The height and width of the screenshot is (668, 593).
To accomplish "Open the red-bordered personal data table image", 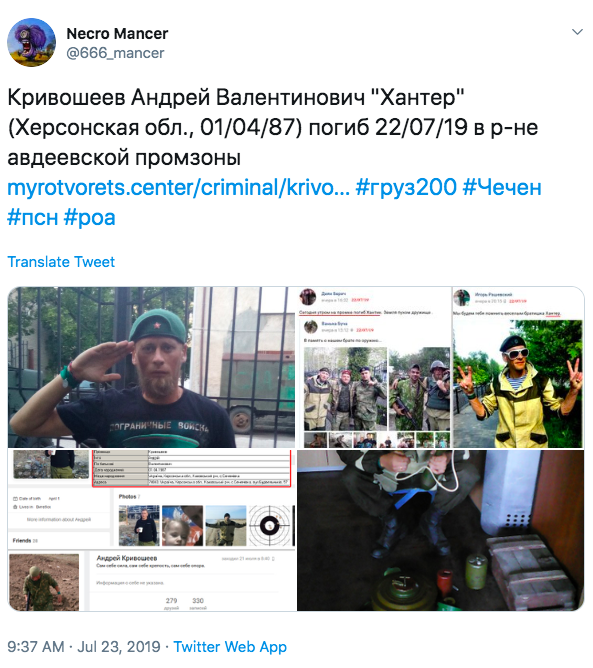I will pos(192,468).
